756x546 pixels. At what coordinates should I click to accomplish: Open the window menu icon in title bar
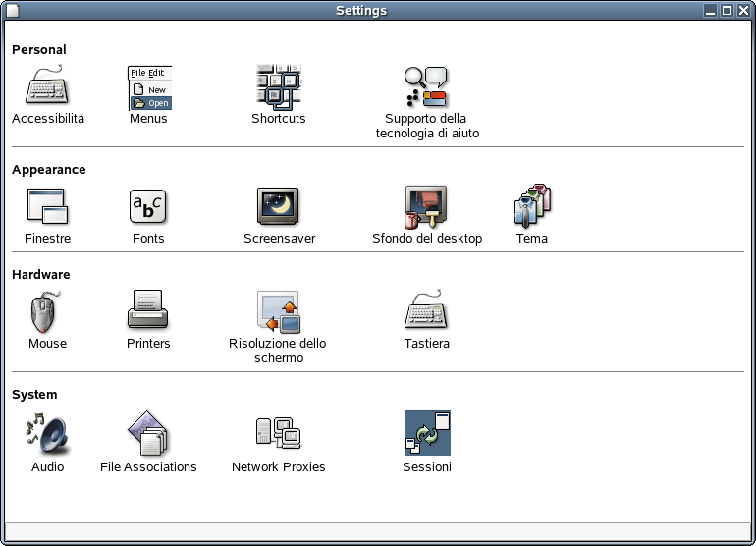[x=13, y=10]
